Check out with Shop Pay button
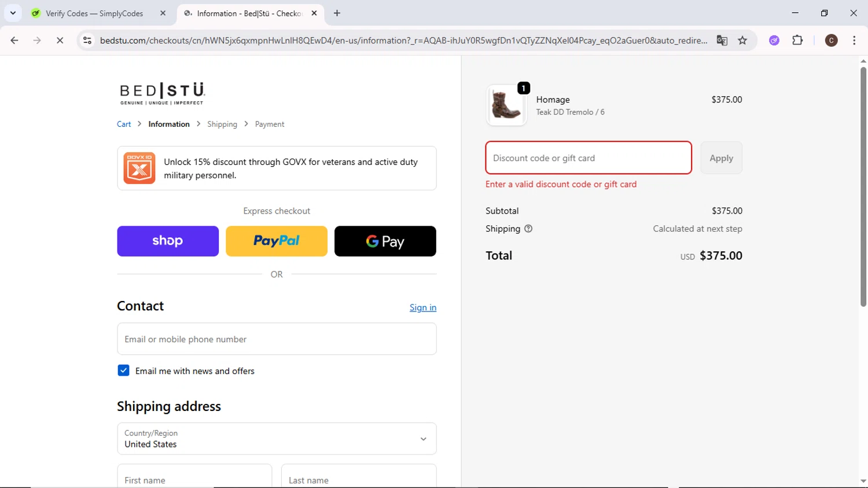868x488 pixels. 168,241
